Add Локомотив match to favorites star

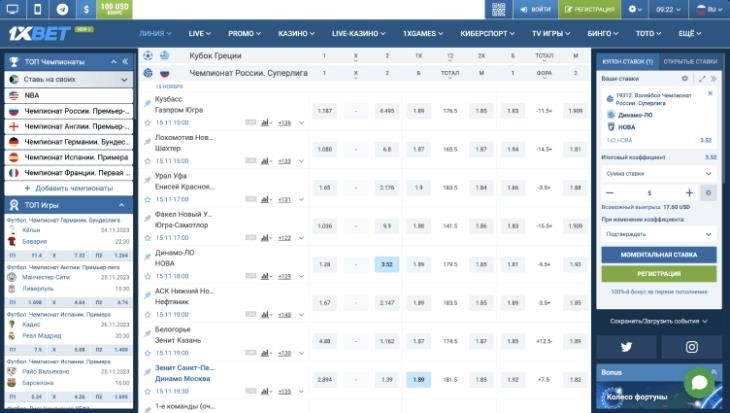(x=148, y=161)
